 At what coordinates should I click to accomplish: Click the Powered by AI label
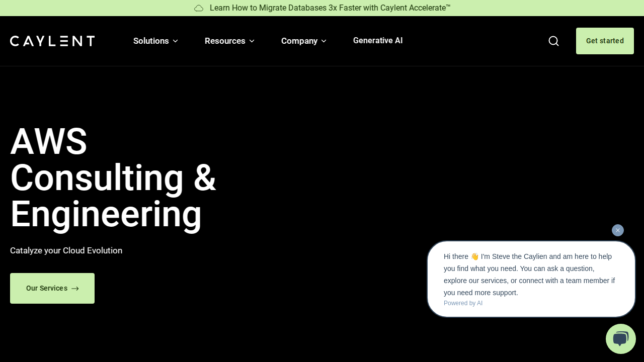pyautogui.click(x=463, y=303)
